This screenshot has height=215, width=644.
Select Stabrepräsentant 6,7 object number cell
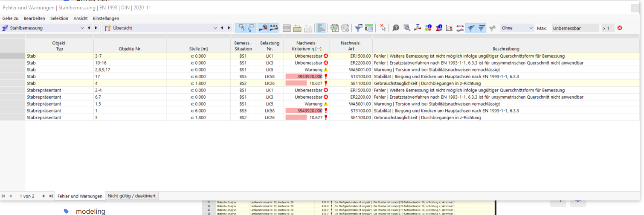click(x=130, y=97)
